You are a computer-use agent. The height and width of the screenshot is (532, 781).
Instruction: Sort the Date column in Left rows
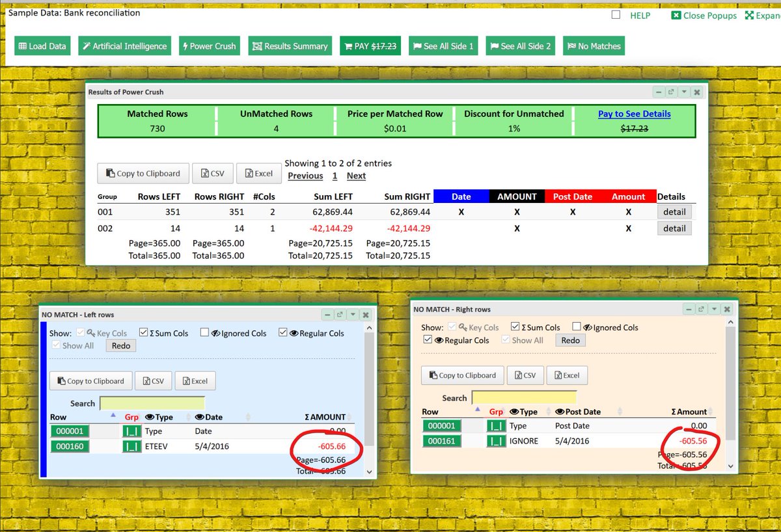249,417
